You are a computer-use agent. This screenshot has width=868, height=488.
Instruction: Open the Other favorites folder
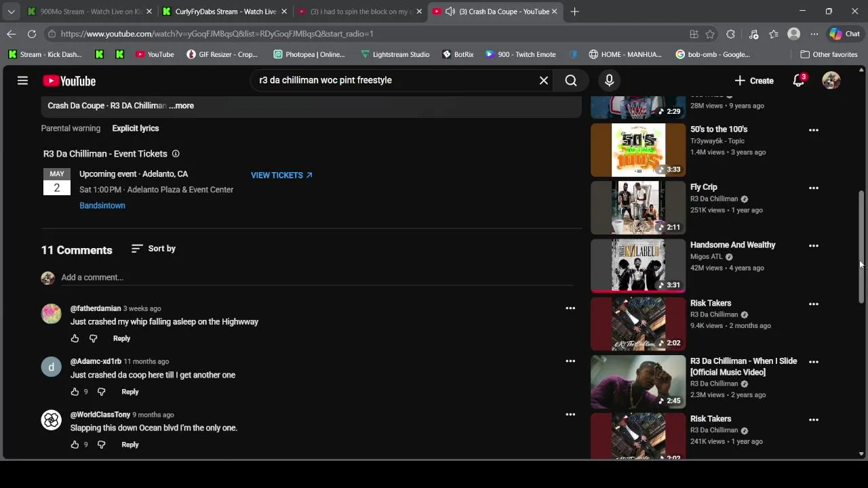point(829,54)
